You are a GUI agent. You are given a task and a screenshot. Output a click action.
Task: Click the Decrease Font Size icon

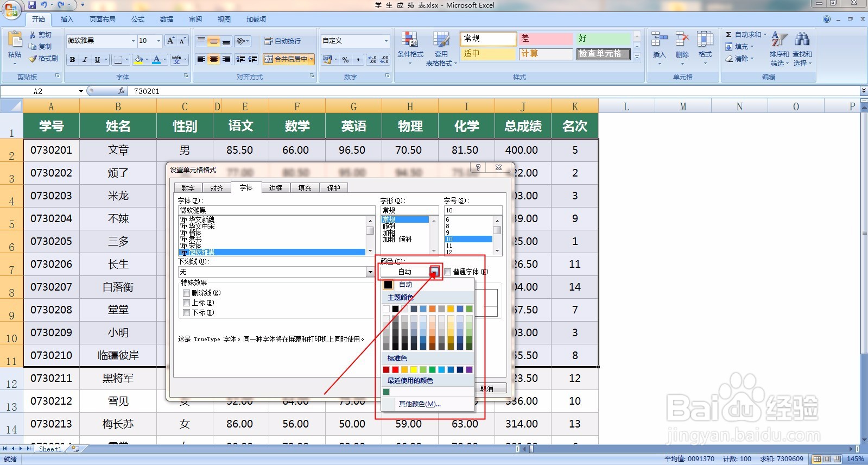coord(182,41)
